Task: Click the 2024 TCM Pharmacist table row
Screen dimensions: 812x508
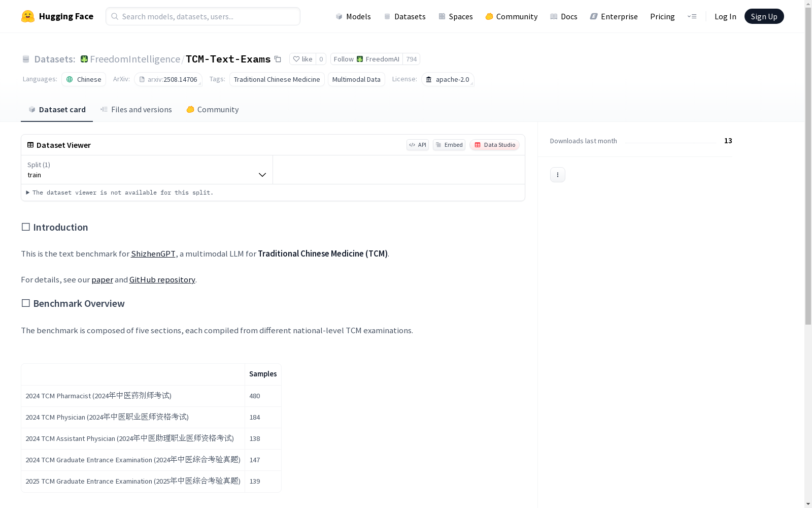Action: (x=151, y=396)
